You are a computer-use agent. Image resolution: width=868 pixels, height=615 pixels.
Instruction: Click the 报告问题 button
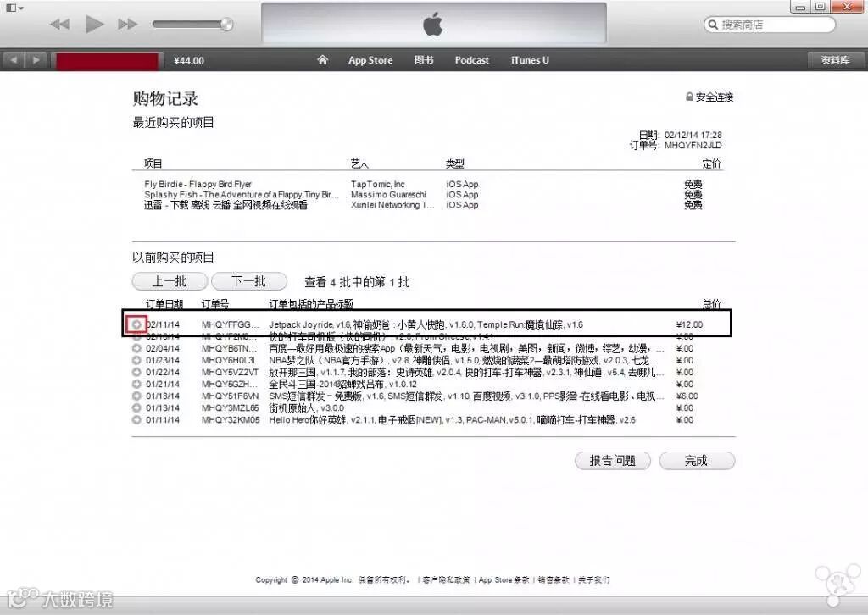click(613, 461)
